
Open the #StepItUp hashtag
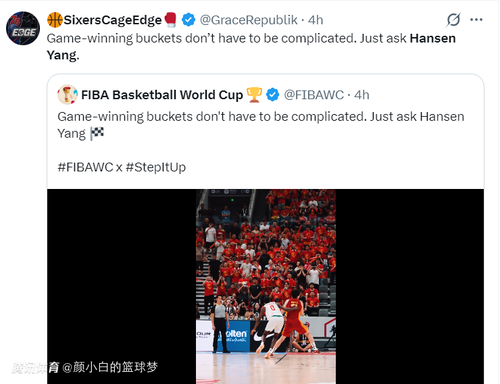coord(156,167)
